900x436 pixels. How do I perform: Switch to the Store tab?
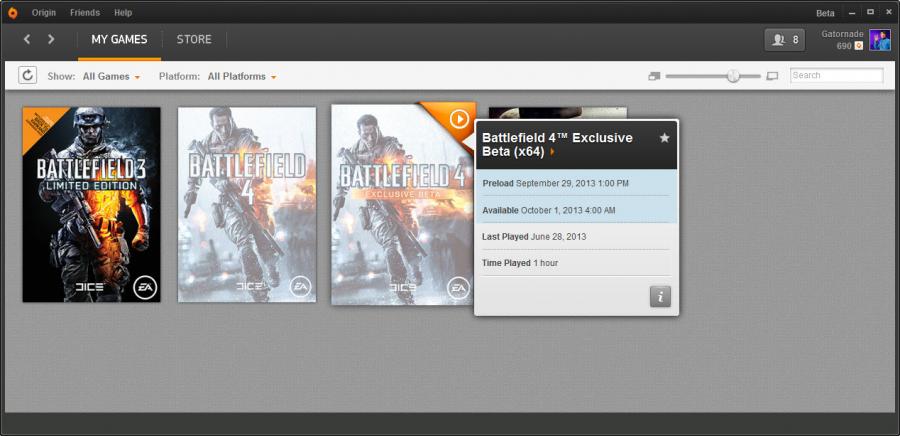pyautogui.click(x=194, y=39)
